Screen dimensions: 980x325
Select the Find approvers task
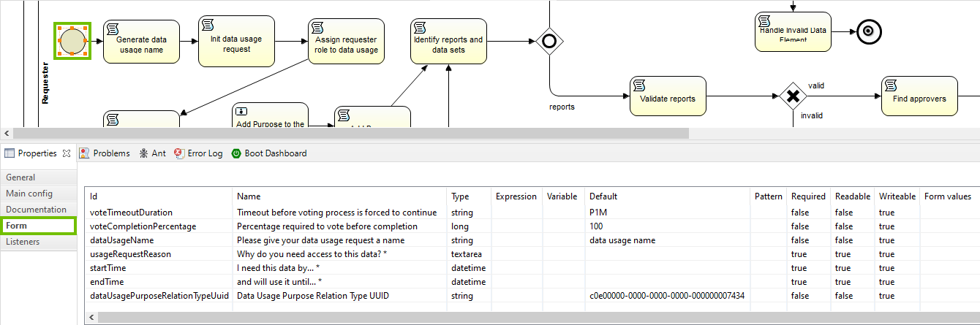[919, 97]
